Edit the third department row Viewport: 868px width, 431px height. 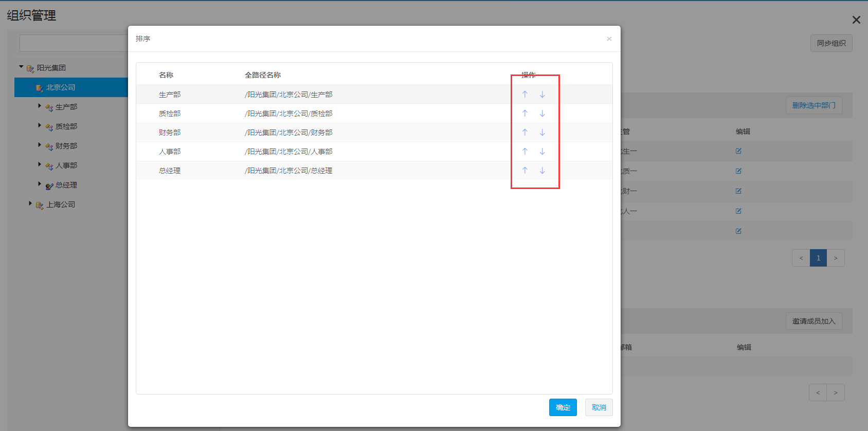pos(738,191)
